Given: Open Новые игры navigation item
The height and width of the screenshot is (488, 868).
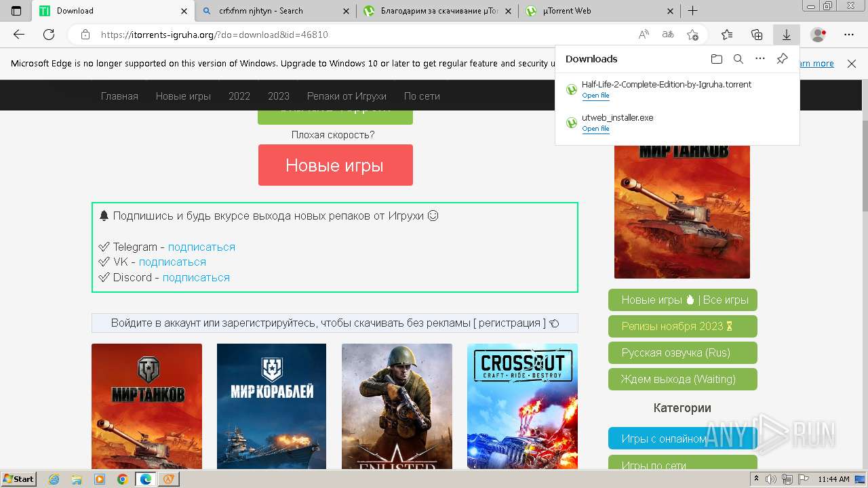Looking at the screenshot, I should point(183,96).
